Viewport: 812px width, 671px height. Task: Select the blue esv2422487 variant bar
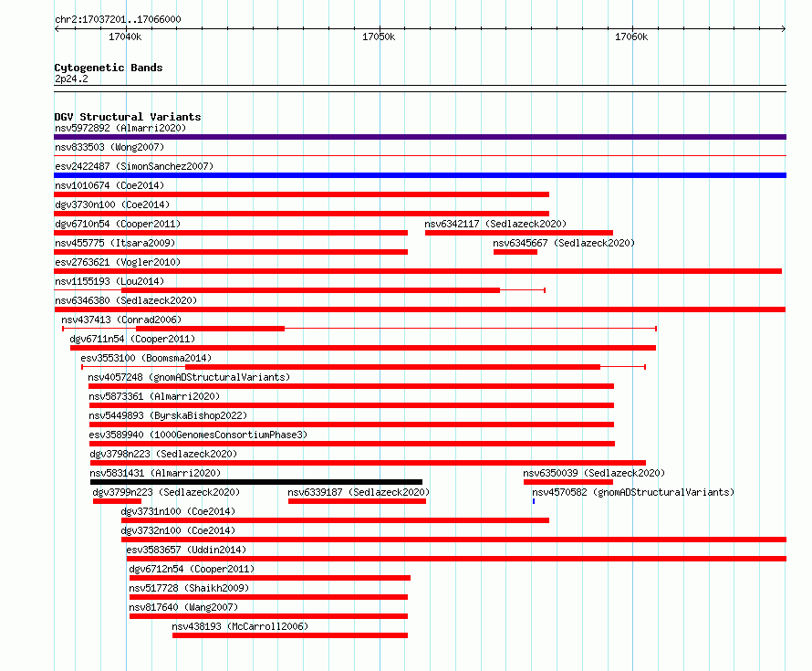click(420, 175)
